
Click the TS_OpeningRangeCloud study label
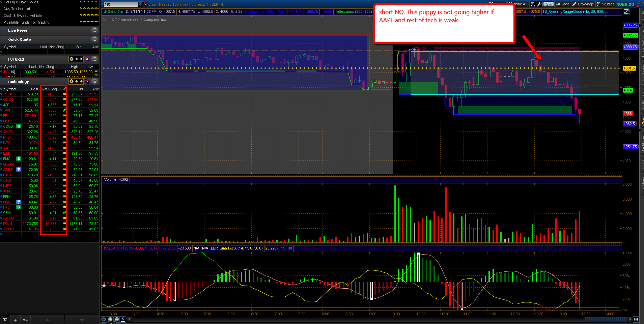(576, 11)
